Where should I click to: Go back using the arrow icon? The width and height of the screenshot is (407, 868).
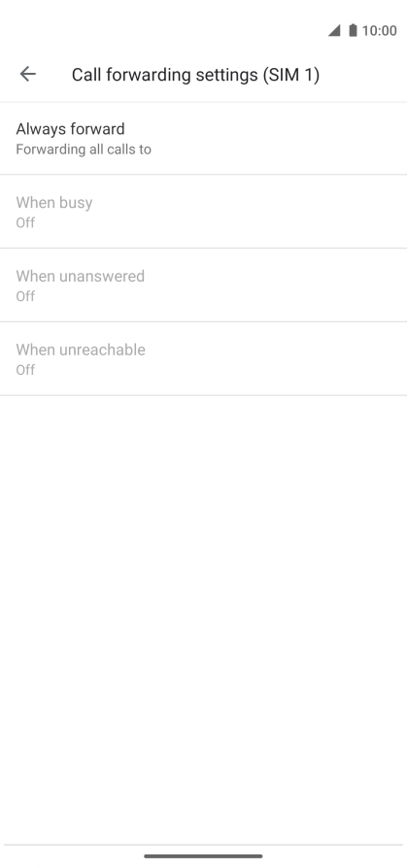tap(27, 74)
